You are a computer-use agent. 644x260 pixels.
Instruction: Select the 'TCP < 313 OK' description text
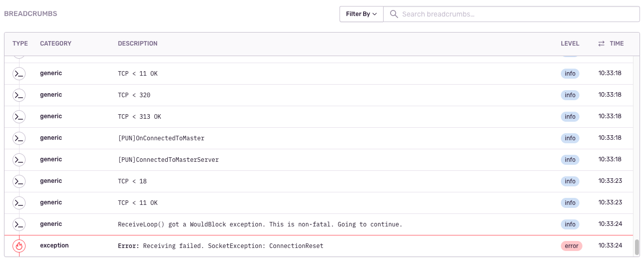(x=140, y=117)
